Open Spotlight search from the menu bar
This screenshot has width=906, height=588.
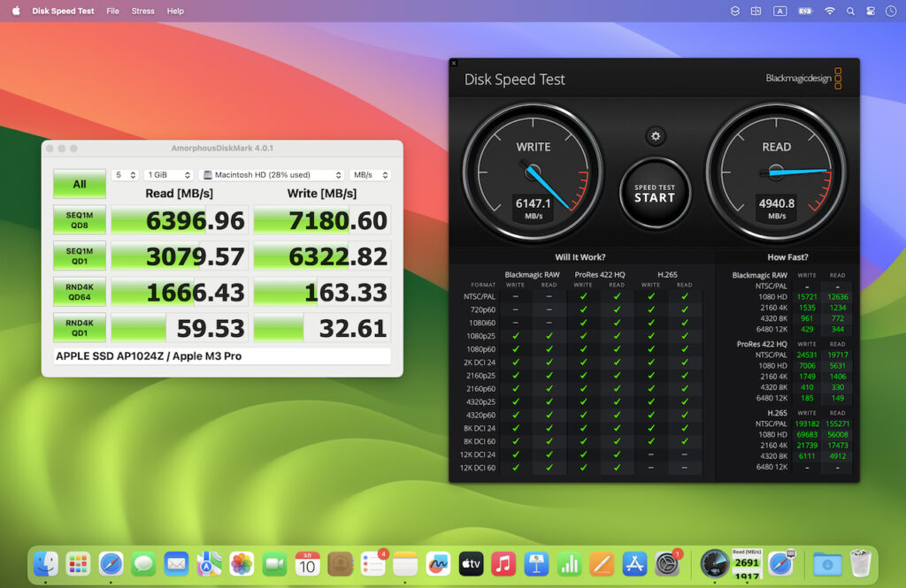pyautogui.click(x=850, y=11)
